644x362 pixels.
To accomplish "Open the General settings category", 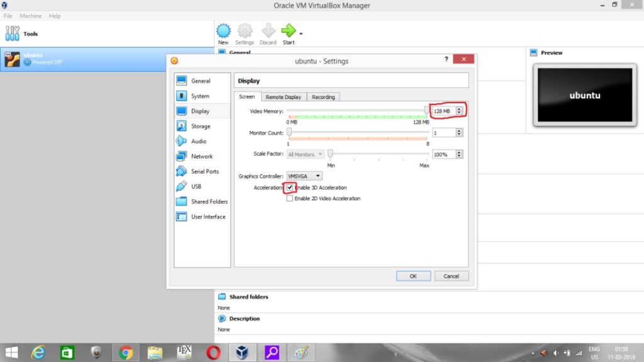I will (202, 81).
